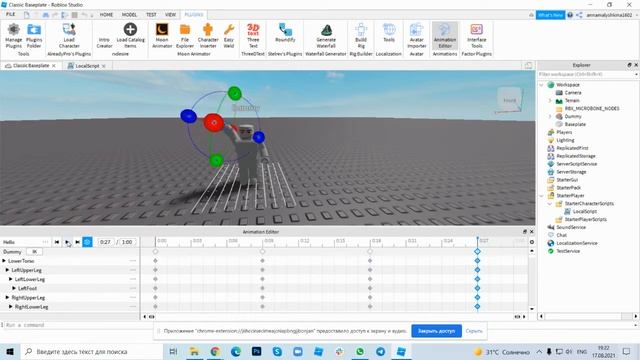Expand LowerTorso track
640x360 pixels.
point(4,261)
